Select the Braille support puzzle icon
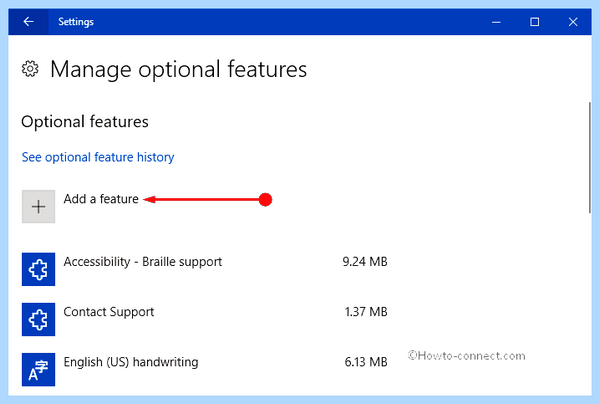 pyautogui.click(x=38, y=269)
